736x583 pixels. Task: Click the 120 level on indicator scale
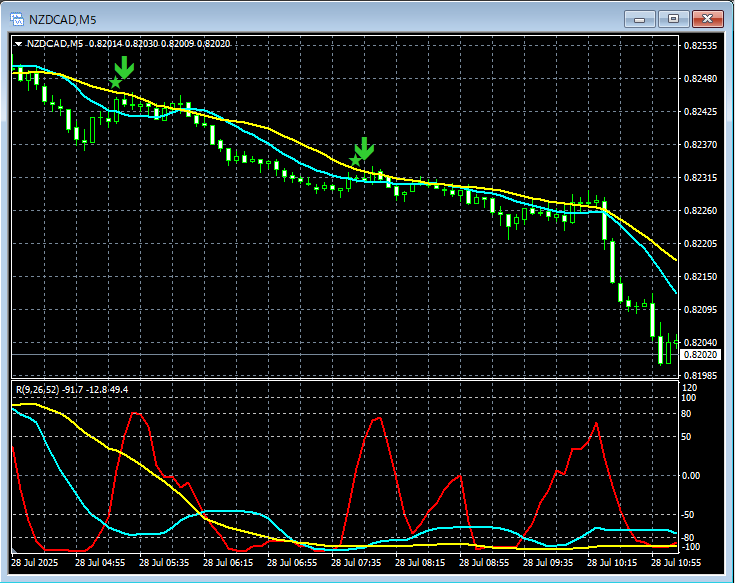pyautogui.click(x=689, y=388)
